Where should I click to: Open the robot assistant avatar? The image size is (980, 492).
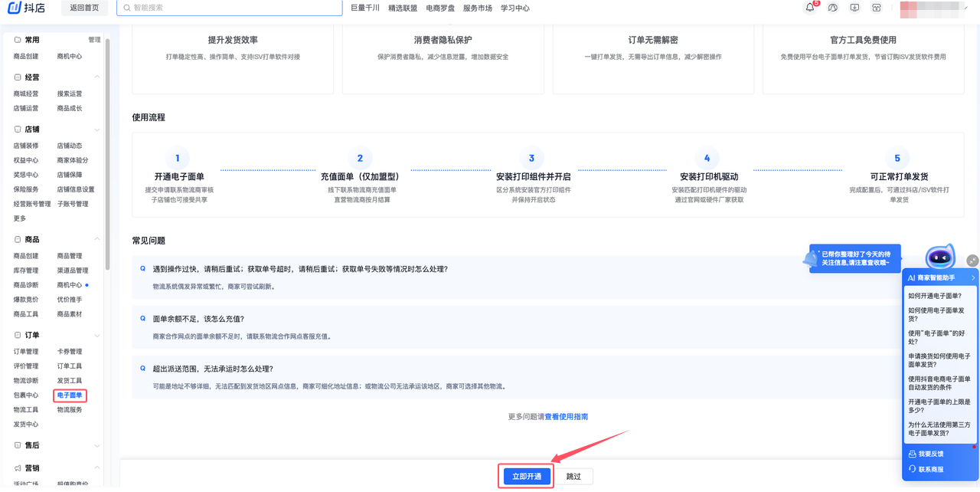pos(940,257)
